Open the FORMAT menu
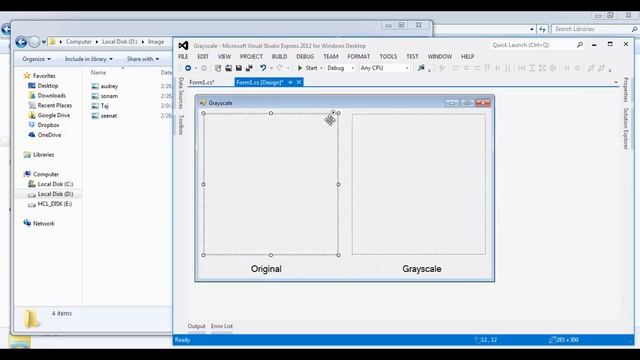 point(358,56)
